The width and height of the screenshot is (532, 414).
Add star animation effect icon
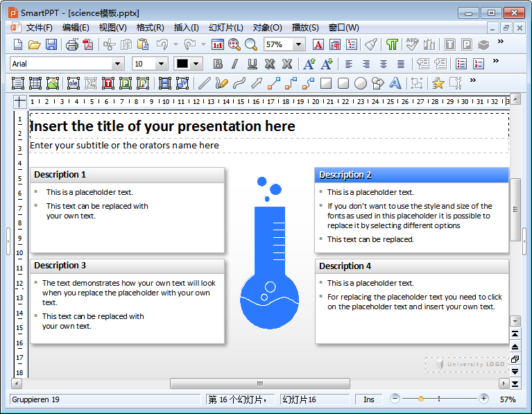coord(438,83)
